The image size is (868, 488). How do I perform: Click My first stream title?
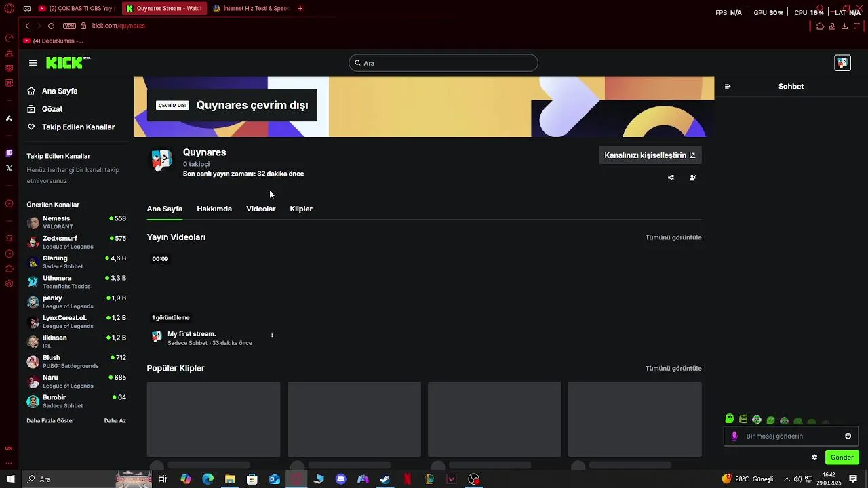[192, 334]
